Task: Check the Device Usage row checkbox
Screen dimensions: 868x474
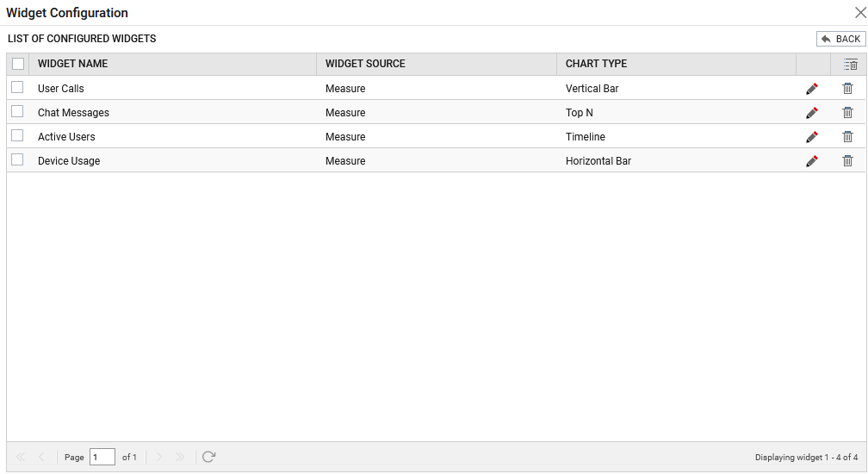Action: tap(17, 159)
